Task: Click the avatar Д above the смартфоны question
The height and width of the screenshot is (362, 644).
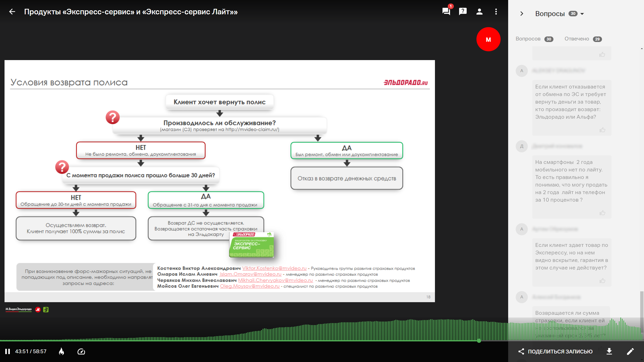Action: coord(522,146)
